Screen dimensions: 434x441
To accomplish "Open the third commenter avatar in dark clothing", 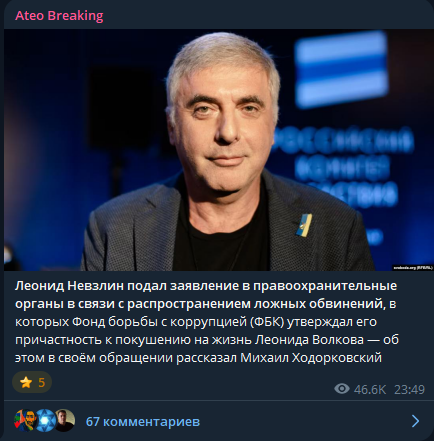I will pos(64,420).
